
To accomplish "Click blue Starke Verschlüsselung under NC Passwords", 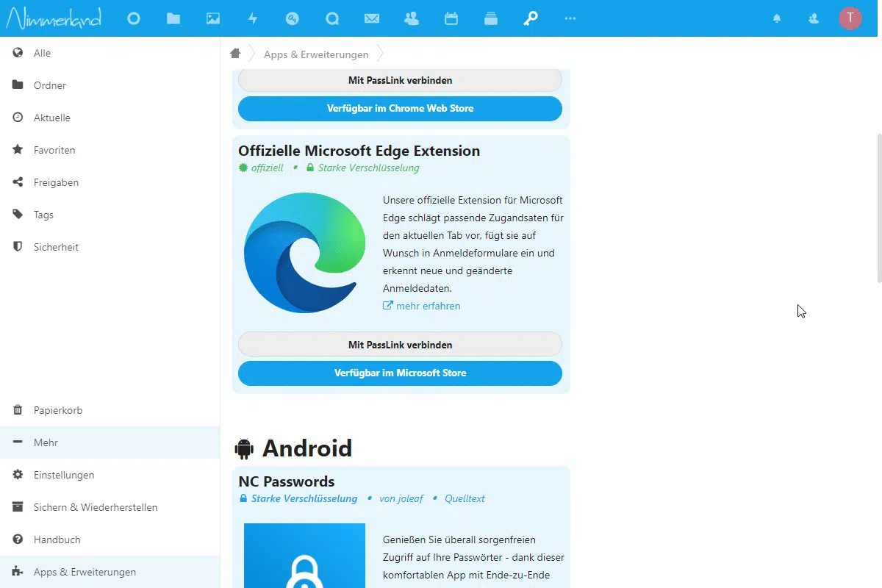I will [298, 498].
